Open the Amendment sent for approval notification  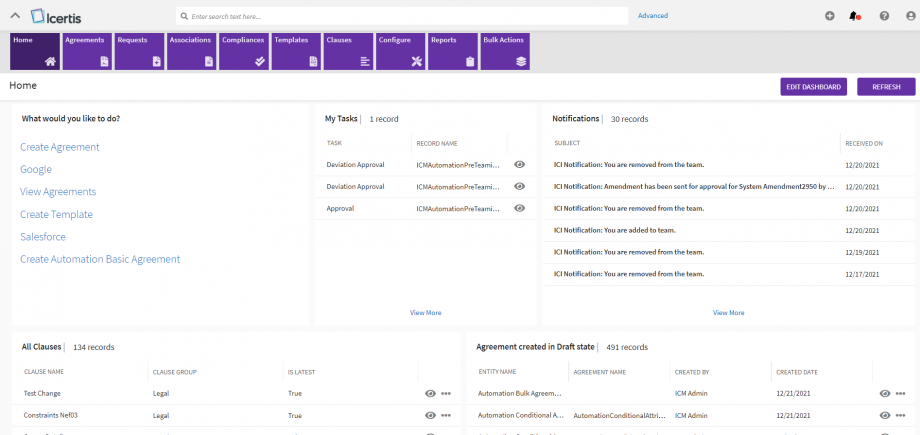pos(694,187)
